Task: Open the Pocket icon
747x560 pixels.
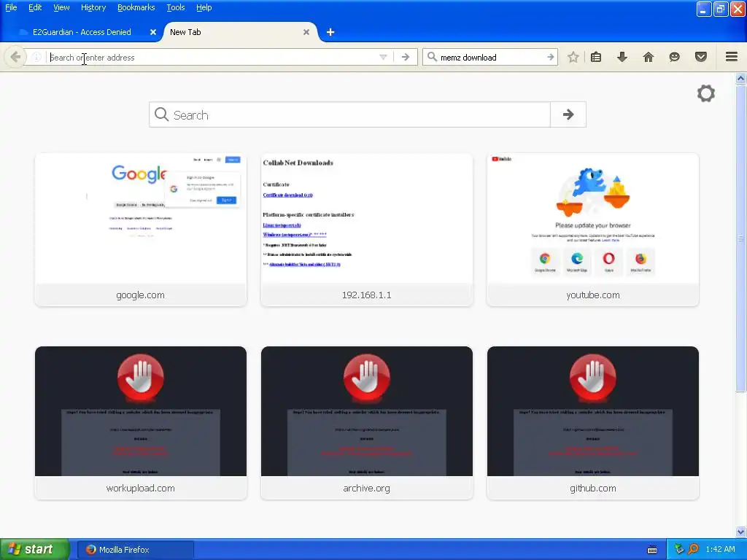Action: (x=701, y=57)
